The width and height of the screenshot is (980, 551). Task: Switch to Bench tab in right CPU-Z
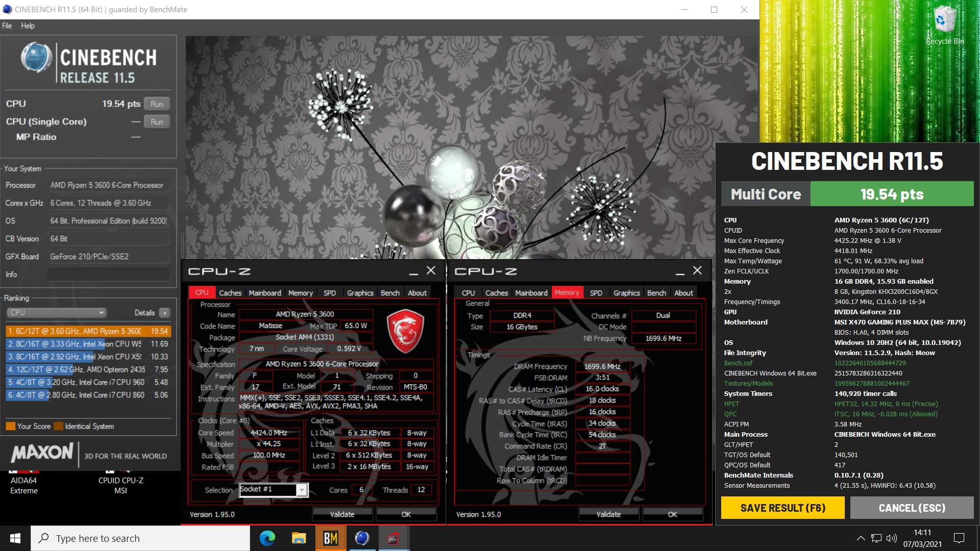pyautogui.click(x=657, y=293)
